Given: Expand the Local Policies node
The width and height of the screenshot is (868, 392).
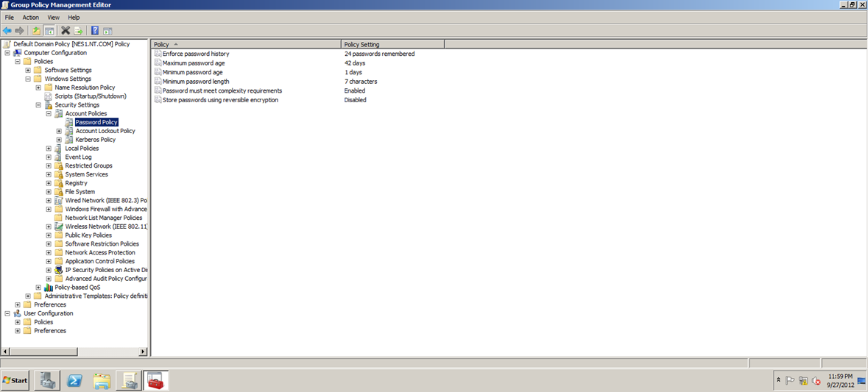Looking at the screenshot, I should pyautogui.click(x=49, y=148).
